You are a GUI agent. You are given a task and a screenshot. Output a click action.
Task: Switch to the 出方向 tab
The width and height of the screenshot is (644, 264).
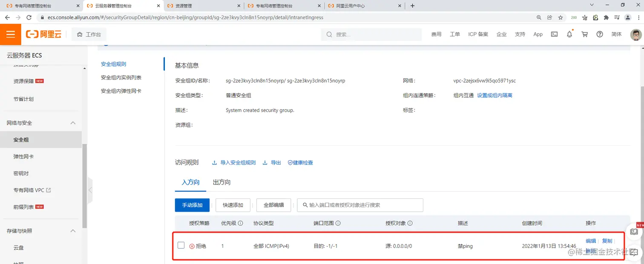pos(221,182)
